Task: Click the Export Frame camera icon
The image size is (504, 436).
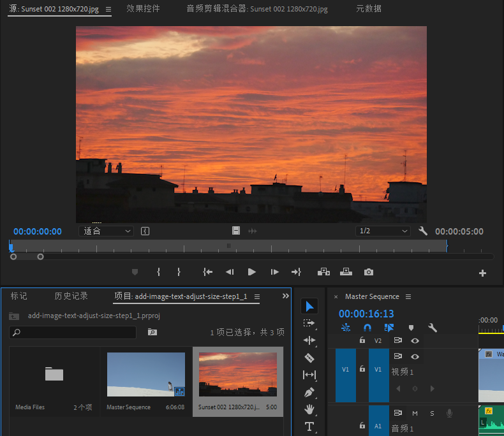Action: 369,272
